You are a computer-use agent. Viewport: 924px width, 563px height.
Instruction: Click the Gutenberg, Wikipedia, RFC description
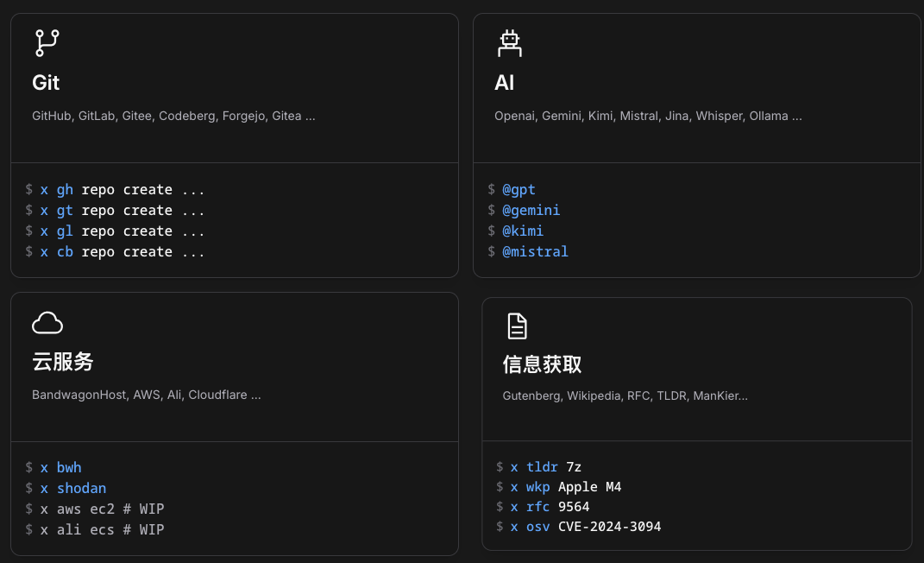coord(625,396)
